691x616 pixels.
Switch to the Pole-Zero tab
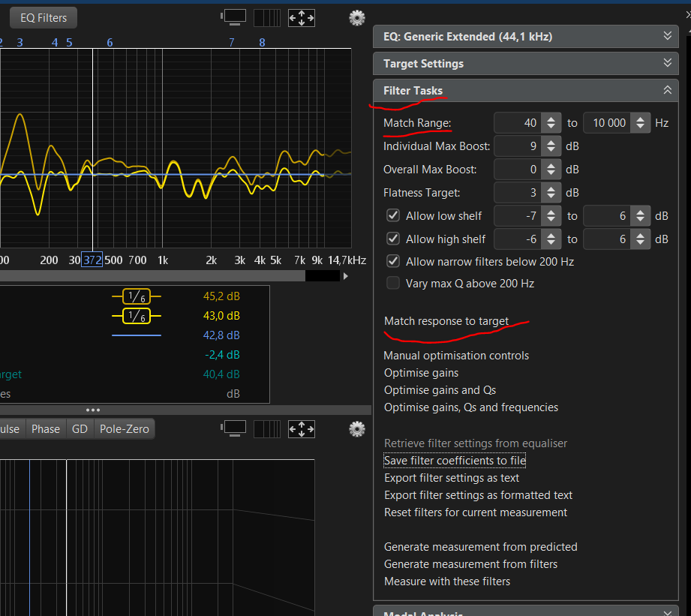pyautogui.click(x=125, y=429)
